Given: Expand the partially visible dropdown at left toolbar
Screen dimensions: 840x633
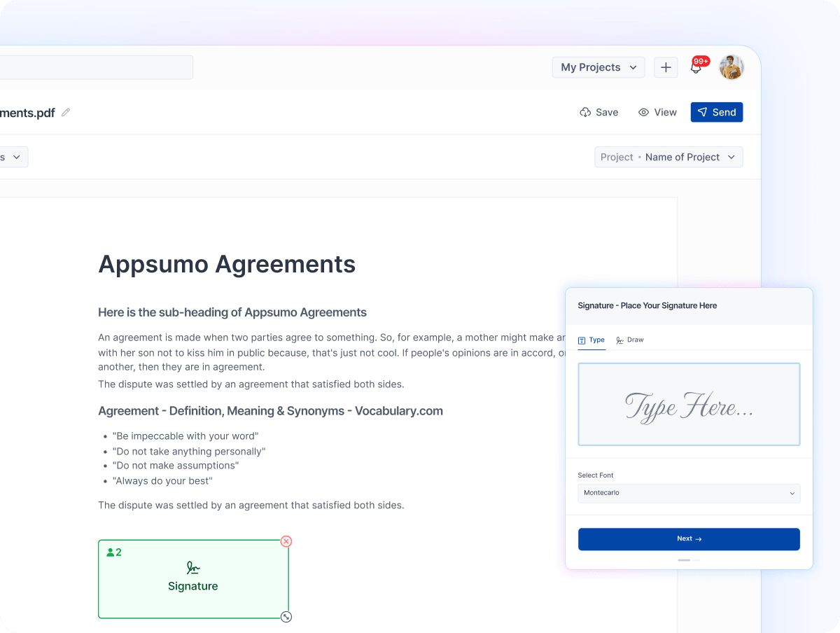Looking at the screenshot, I should click(13, 157).
